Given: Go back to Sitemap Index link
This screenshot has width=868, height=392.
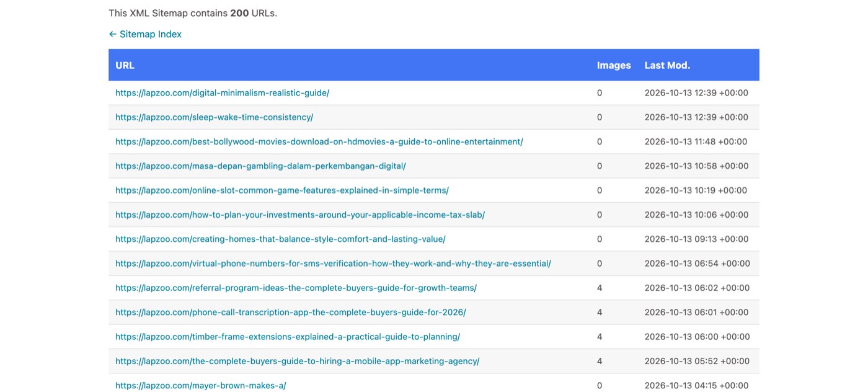Looking at the screenshot, I should point(145,34).
